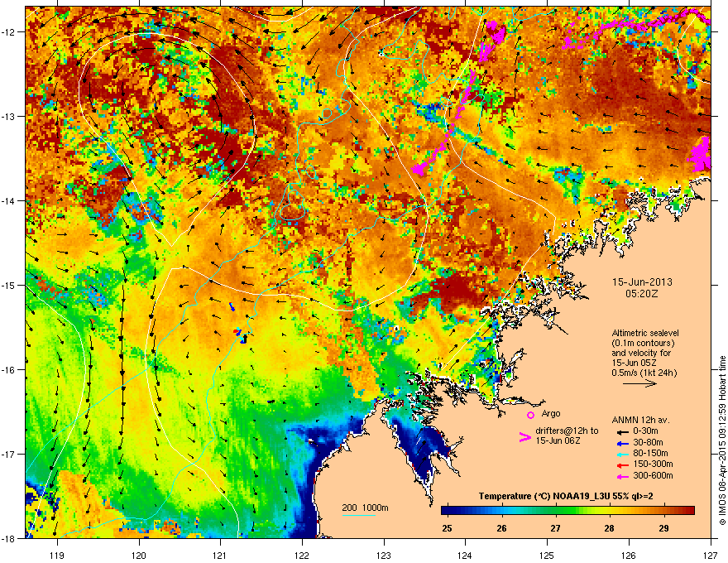The height and width of the screenshot is (563, 728).
Task: Select the magenta 300-600m arrow in ANMN legend
Action: (622, 476)
